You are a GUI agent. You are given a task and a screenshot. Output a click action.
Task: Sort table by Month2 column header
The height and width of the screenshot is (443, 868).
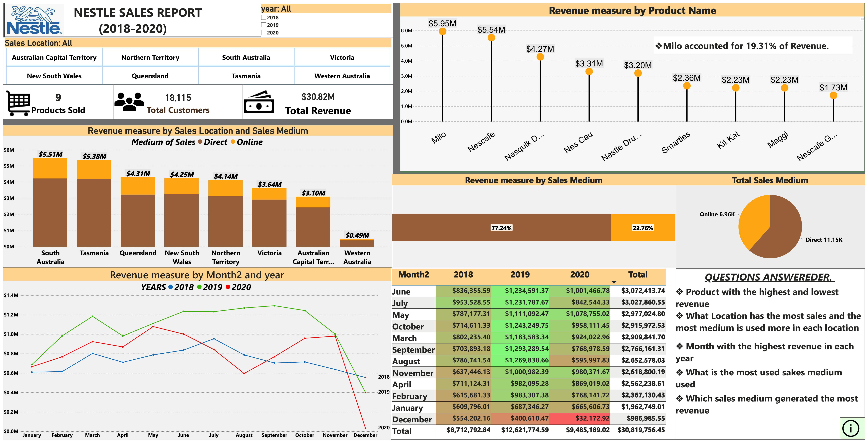[413, 275]
